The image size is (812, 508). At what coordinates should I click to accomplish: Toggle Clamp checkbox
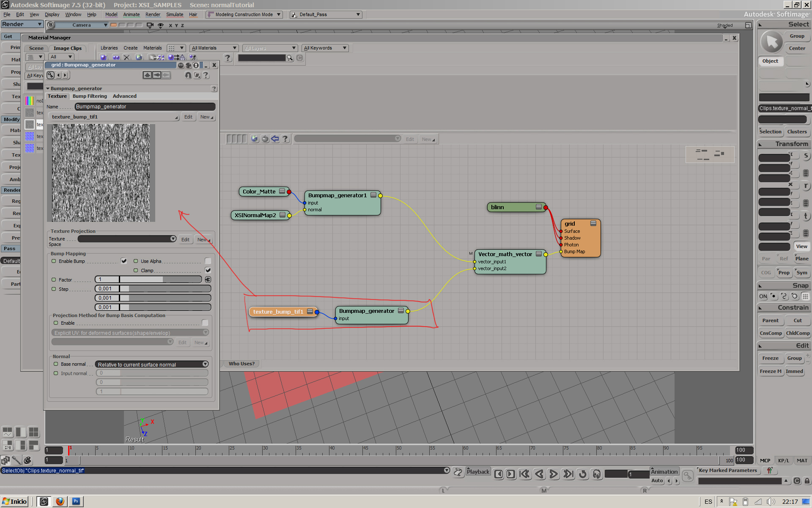[x=208, y=270]
